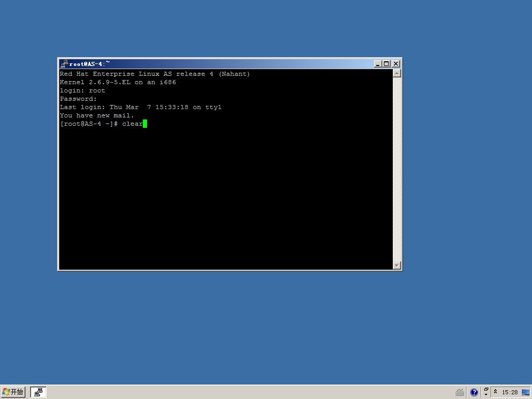Click the terminal vertical scrollbar track
The height and width of the screenshot is (399, 532).
click(396, 169)
